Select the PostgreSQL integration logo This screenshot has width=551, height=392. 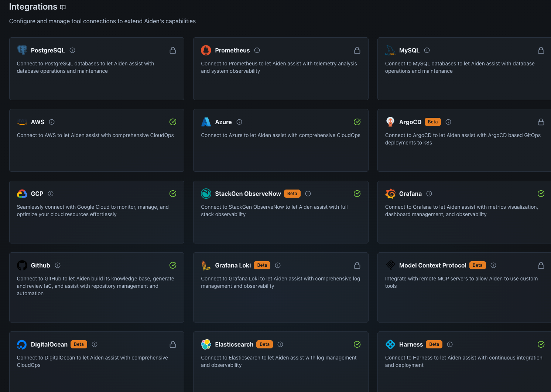[22, 50]
